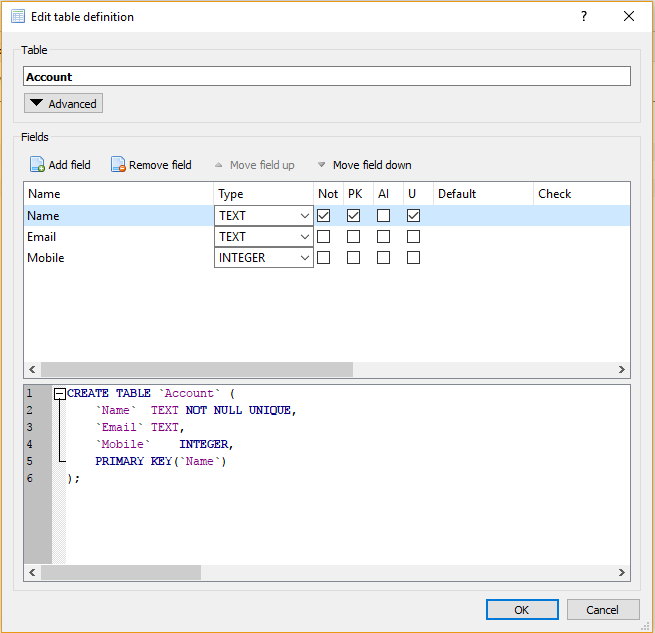Click the Cancel button
Viewport: 655px width, 633px height.
coord(602,609)
